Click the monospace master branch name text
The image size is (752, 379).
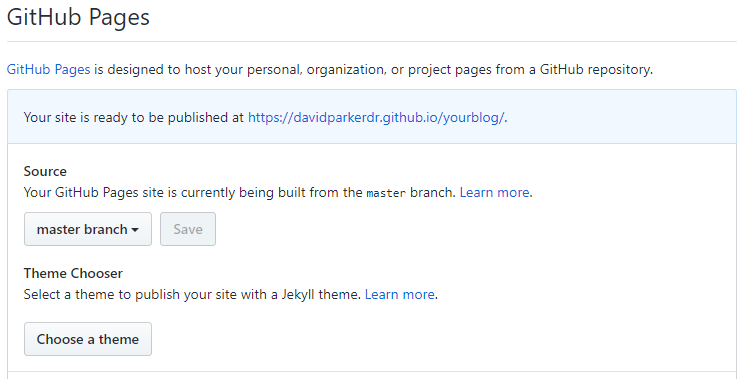click(x=386, y=193)
